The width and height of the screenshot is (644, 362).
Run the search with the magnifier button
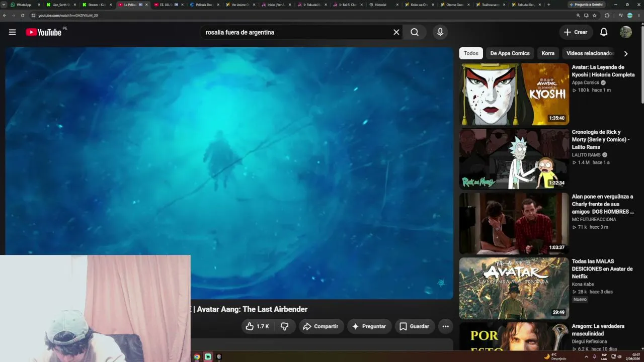point(414,32)
